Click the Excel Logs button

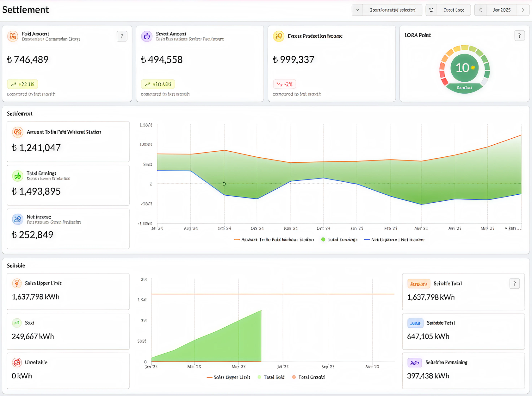(x=454, y=10)
